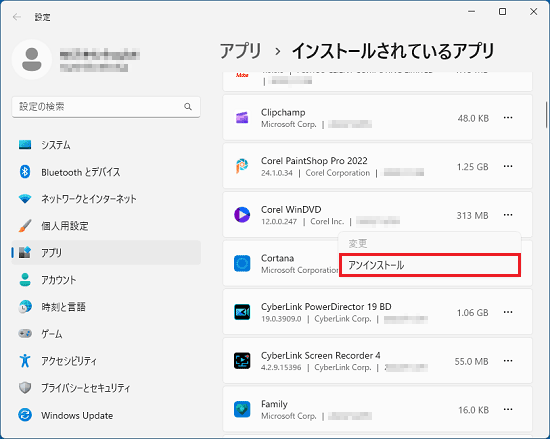Click the 48.0 KB size value
Viewport: 550px width, 439px height.
[x=473, y=118]
